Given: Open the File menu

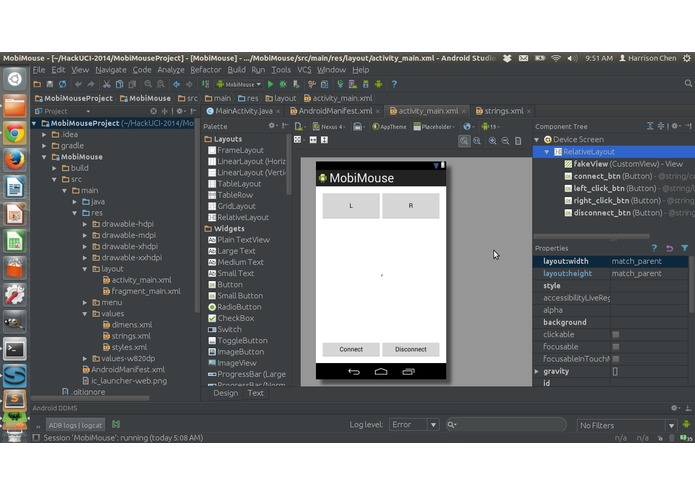Looking at the screenshot, I should 39,70.
